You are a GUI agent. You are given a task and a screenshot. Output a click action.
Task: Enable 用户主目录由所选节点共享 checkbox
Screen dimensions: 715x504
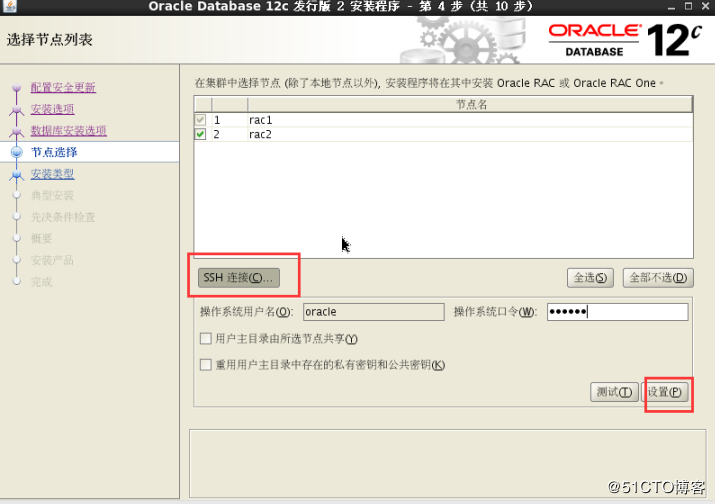click(x=206, y=338)
